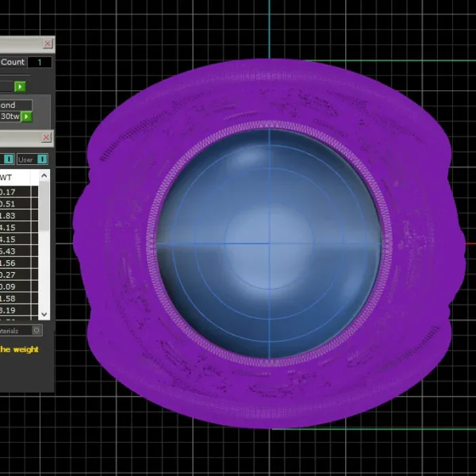The width and height of the screenshot is (476, 476).
Task: Select the weight row ending in .51
Action: pos(19,204)
